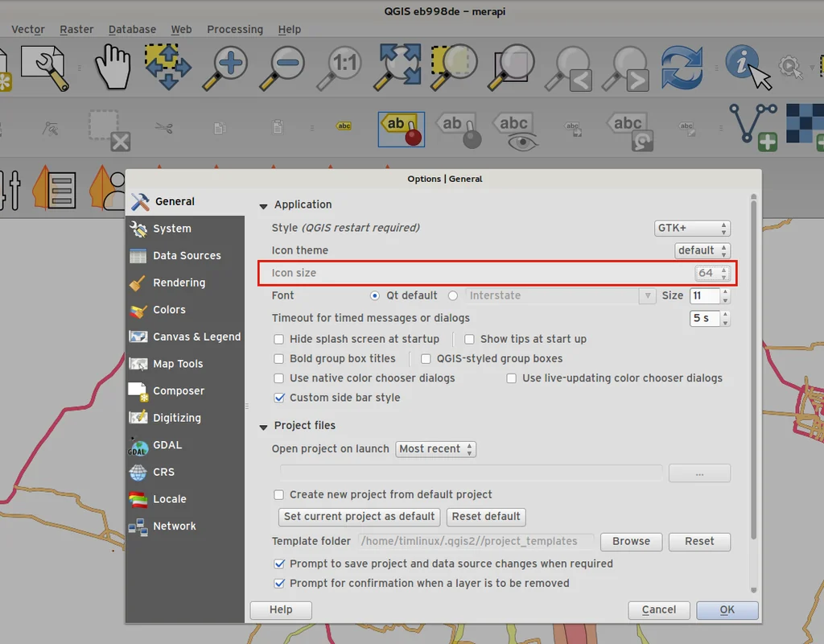
Task: Uncheck Custom side bar style
Action: [x=279, y=398]
